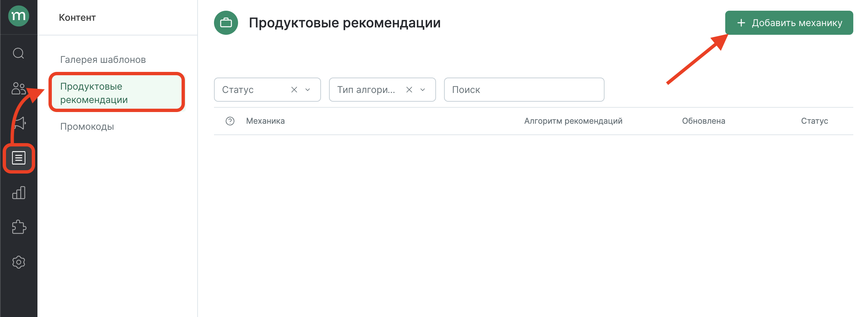Click the Добавить механику button

coord(789,23)
